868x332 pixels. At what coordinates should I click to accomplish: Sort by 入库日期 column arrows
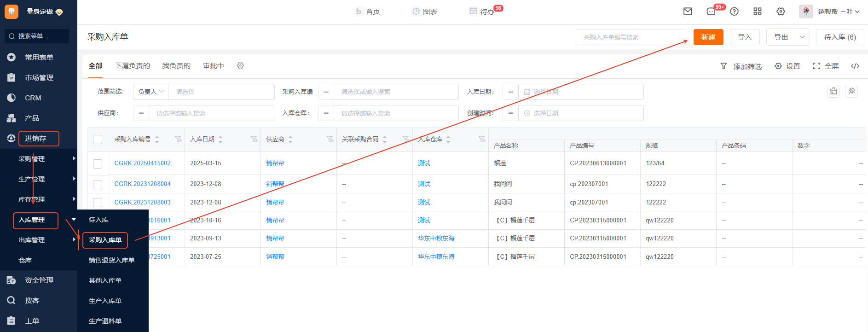point(220,139)
